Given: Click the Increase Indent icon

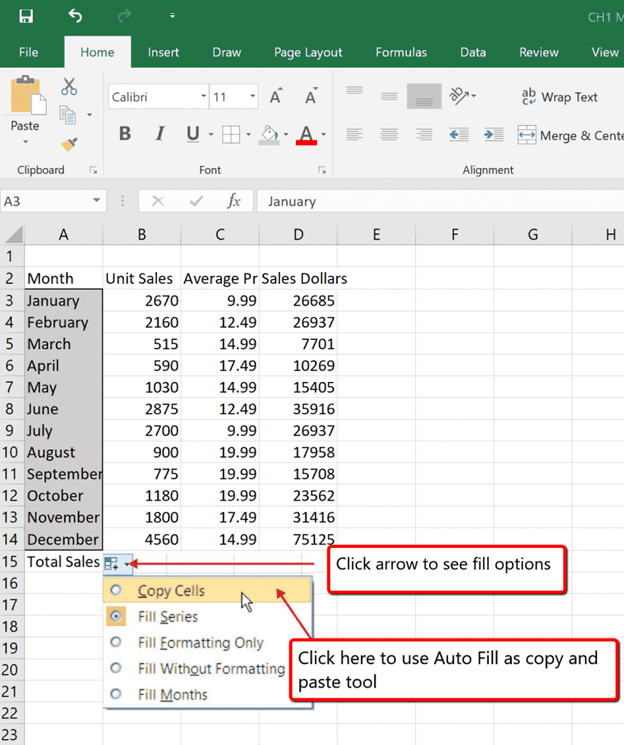Looking at the screenshot, I should coord(494,135).
